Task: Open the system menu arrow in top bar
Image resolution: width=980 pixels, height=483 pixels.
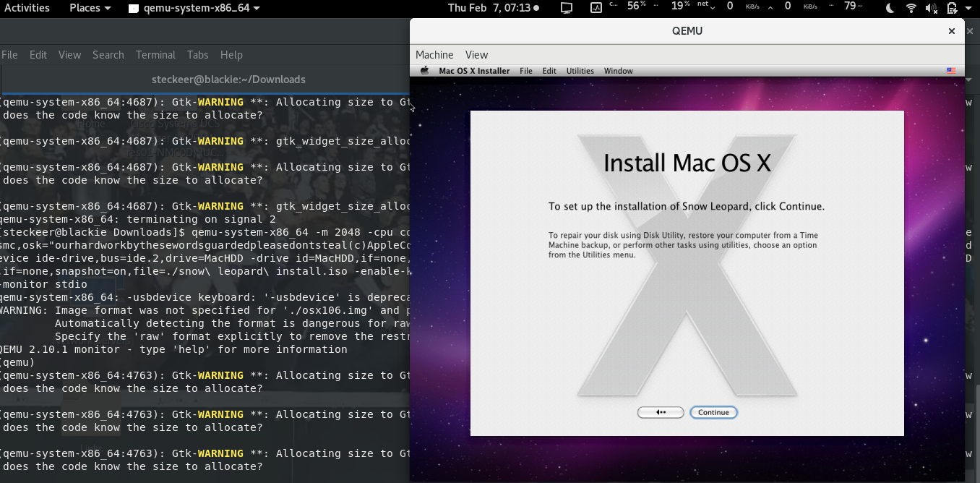Action: [x=968, y=8]
